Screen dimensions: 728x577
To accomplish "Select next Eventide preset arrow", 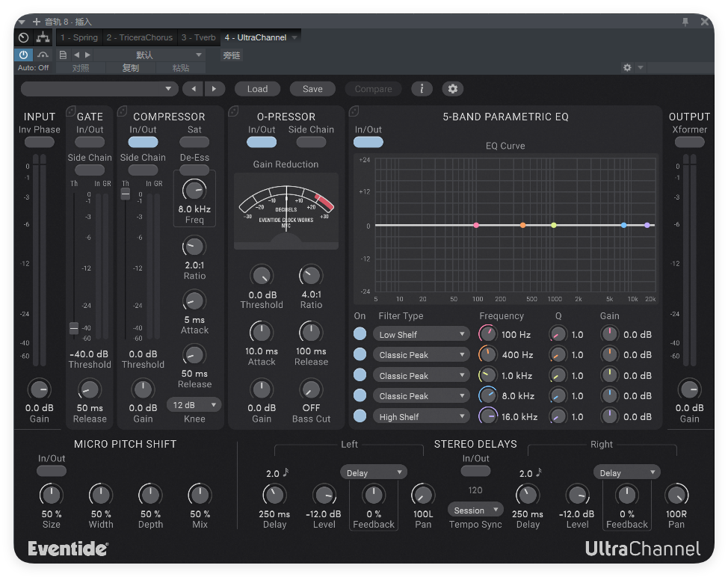I will [x=214, y=89].
